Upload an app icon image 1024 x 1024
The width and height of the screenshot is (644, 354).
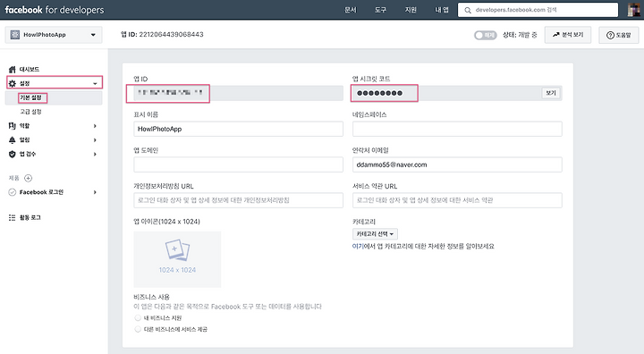(177, 259)
